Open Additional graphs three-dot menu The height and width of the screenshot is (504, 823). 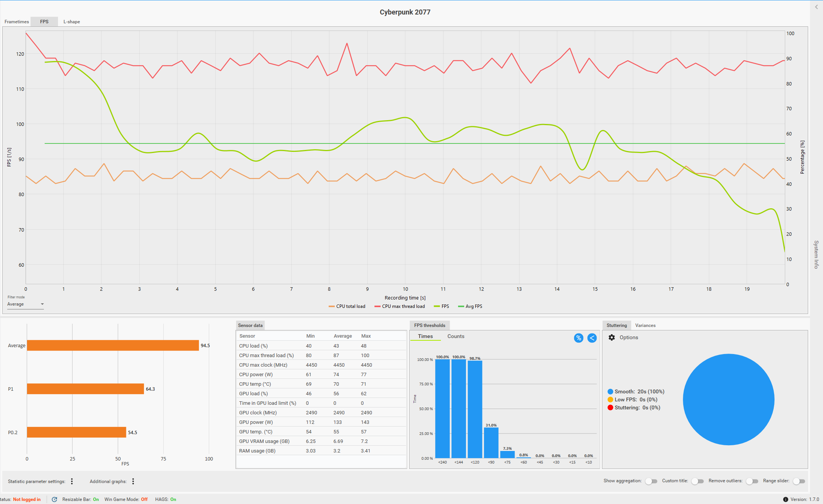click(133, 481)
